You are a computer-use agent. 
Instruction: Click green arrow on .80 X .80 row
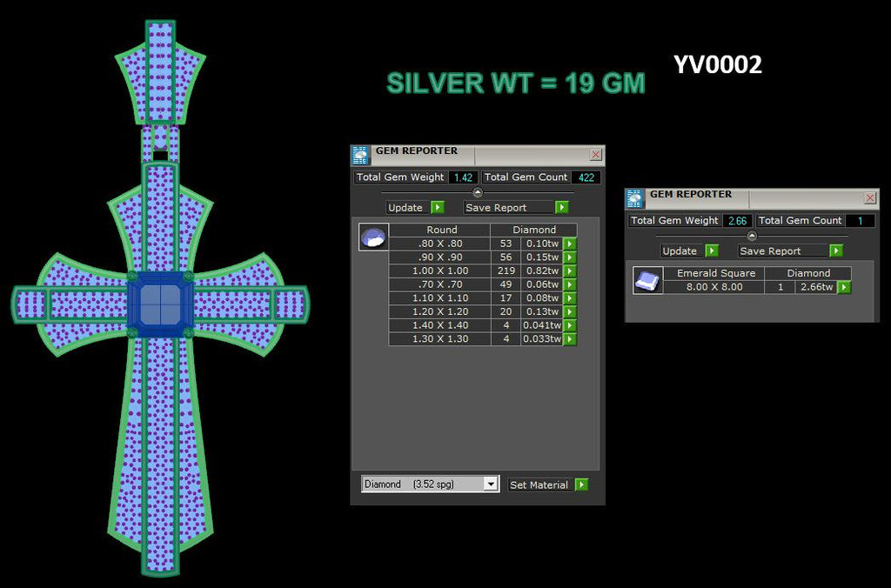(x=570, y=244)
